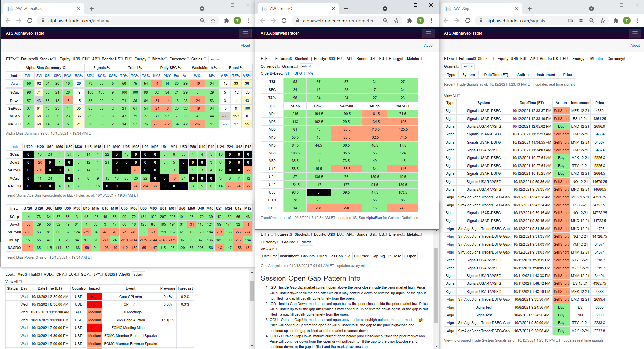Image resolution: width=644 pixels, height=349 pixels.
Task: Open the hamburger menu in AWT.TrendO window
Action: tap(428, 33)
